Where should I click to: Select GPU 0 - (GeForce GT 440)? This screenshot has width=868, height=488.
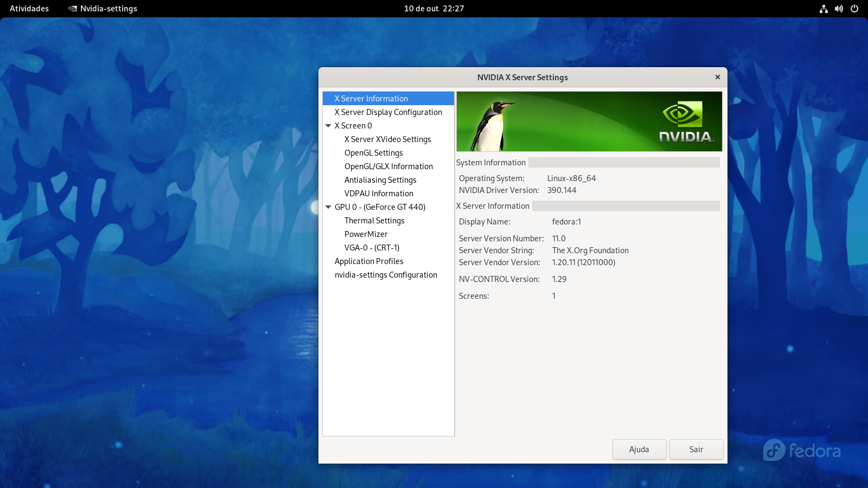[380, 207]
